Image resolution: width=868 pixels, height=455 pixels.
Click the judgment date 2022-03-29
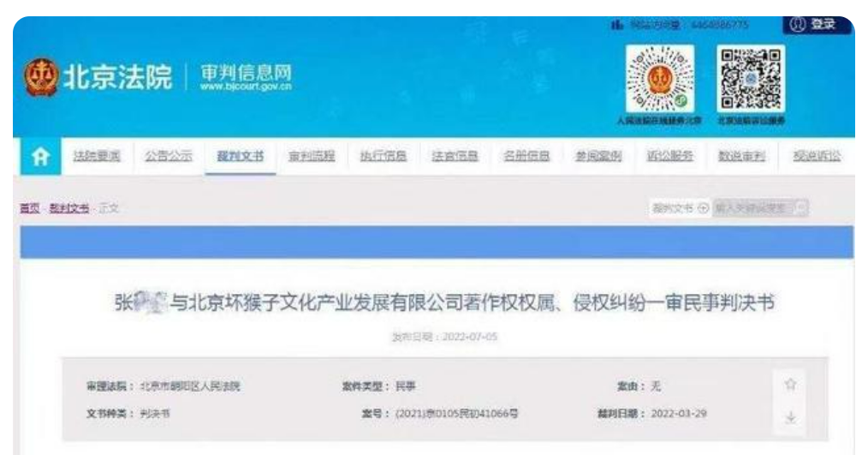[x=679, y=414]
